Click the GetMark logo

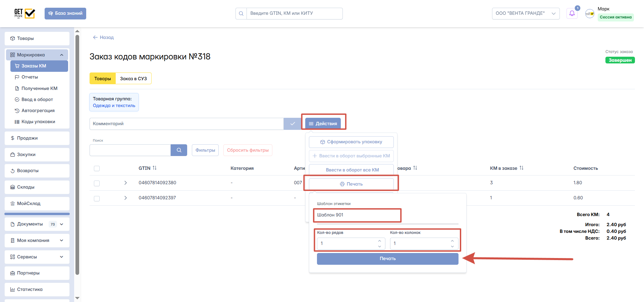coord(24,13)
